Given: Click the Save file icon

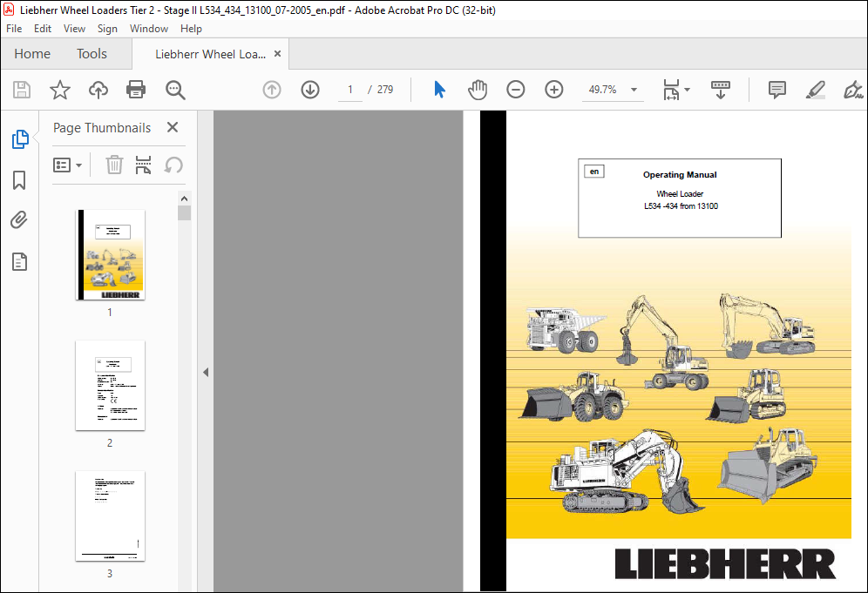Looking at the screenshot, I should coord(22,90).
